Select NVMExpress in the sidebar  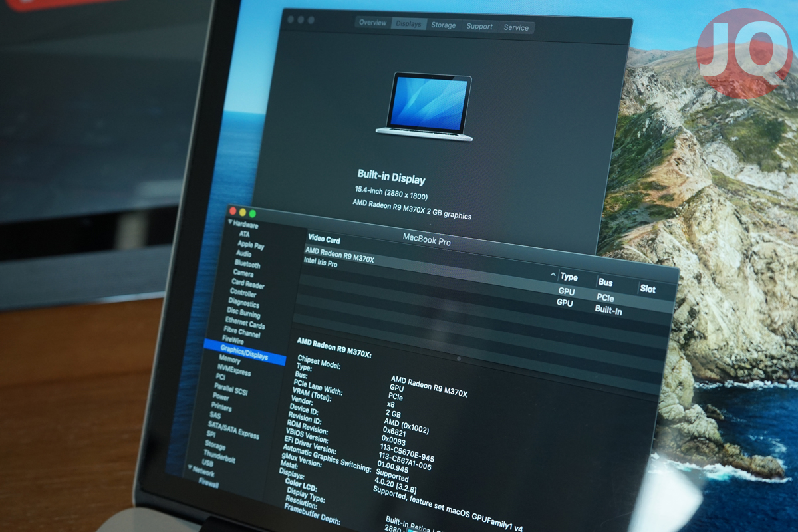pyautogui.click(x=234, y=371)
